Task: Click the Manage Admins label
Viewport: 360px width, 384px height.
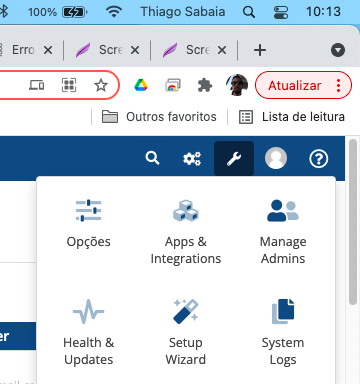Action: coord(283,250)
